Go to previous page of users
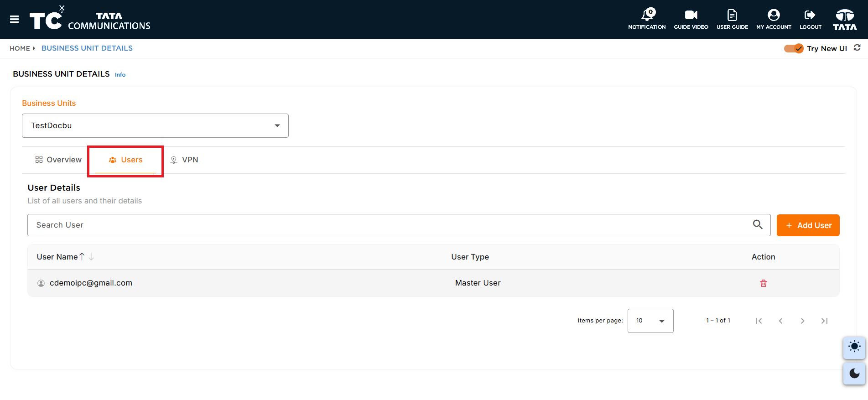The image size is (868, 400). pyautogui.click(x=780, y=321)
